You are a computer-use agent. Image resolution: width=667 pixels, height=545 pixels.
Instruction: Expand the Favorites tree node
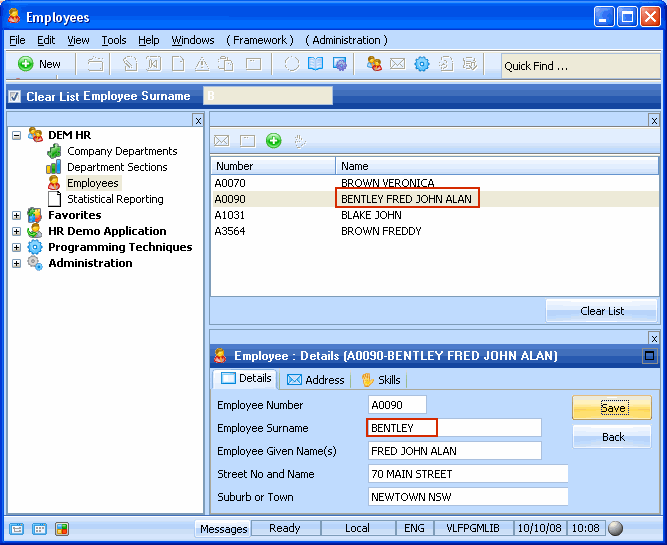tap(16, 215)
